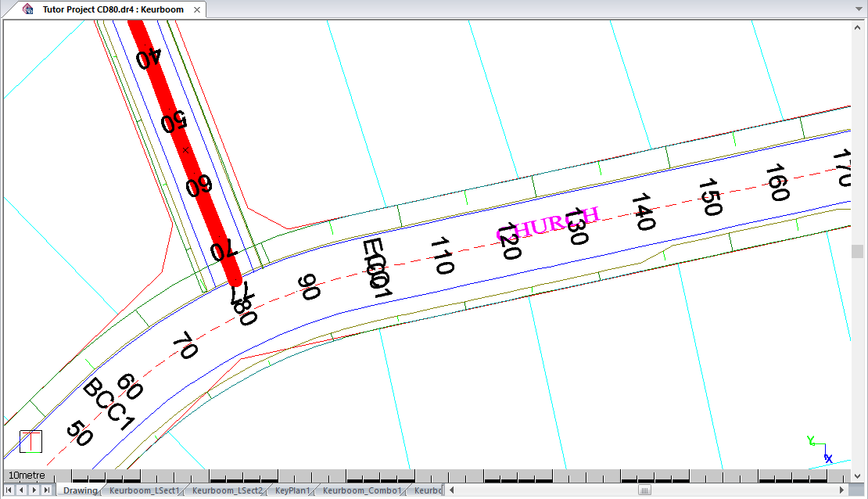Click the XY coordinate axis icon
Viewport: 868px width, 499px height.
820,449
